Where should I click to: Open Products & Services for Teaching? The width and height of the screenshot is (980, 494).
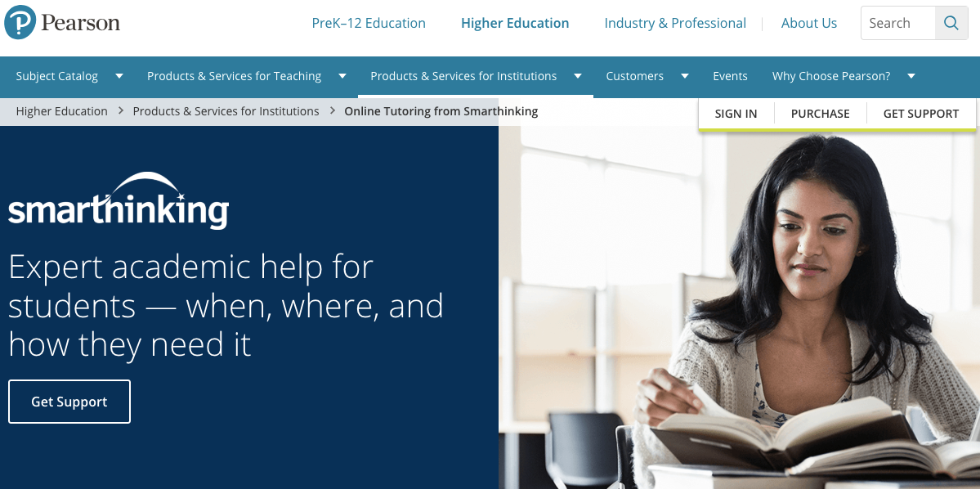click(x=234, y=76)
